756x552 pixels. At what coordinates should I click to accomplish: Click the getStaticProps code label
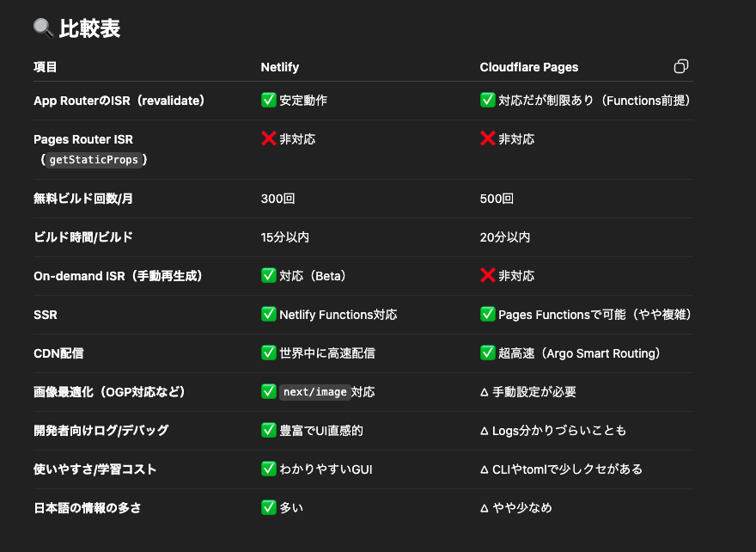(94, 160)
